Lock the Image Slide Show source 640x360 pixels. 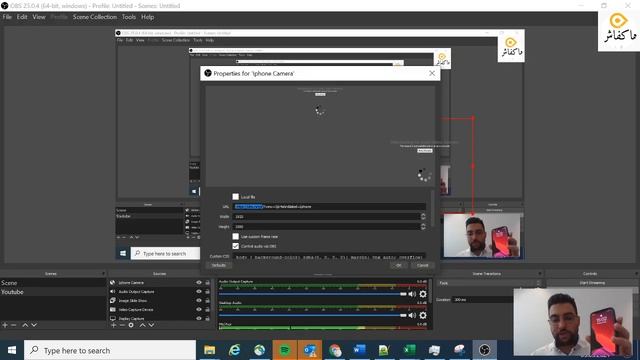click(x=207, y=300)
